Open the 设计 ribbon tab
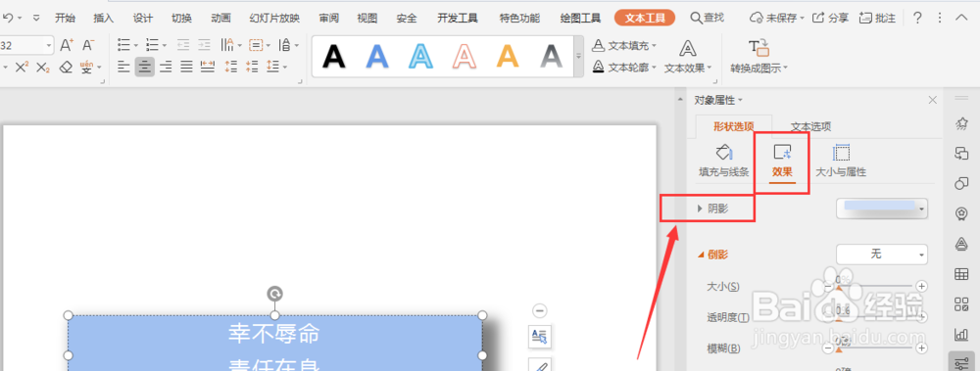This screenshot has height=371, width=980. click(x=142, y=19)
